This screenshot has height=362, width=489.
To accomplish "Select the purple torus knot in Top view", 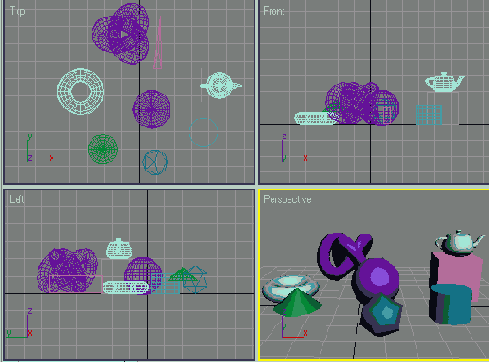I will click(x=121, y=33).
